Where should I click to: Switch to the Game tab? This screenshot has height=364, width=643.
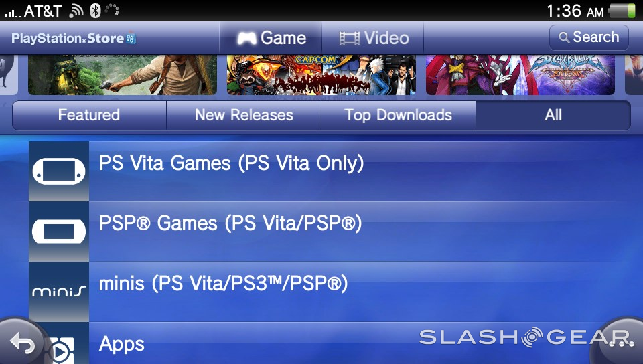(271, 38)
